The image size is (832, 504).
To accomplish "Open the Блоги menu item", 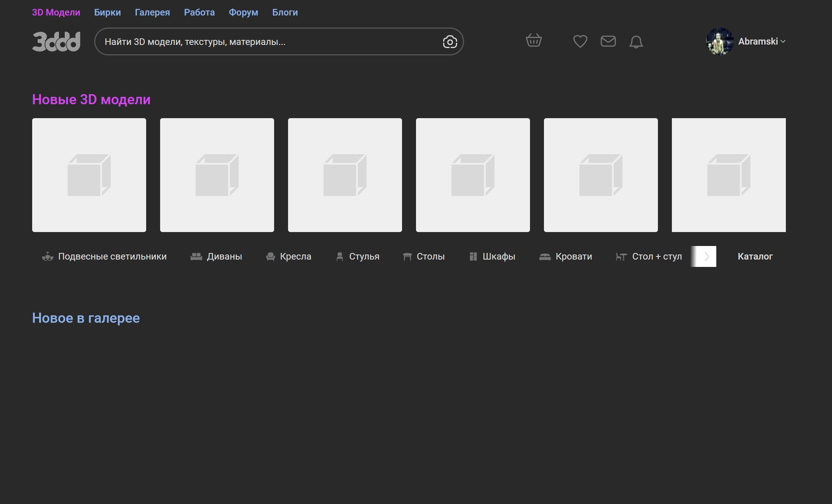I will coord(285,12).
